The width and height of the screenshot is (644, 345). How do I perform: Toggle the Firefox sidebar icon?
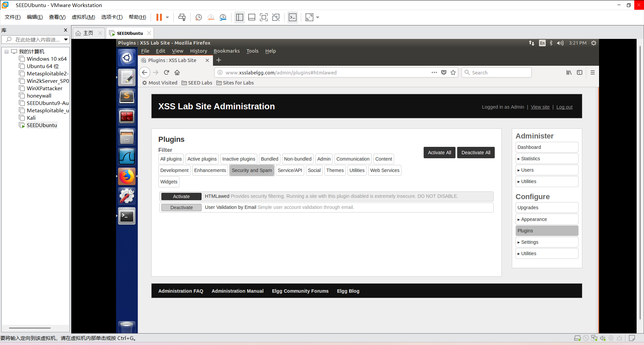pyautogui.click(x=580, y=72)
